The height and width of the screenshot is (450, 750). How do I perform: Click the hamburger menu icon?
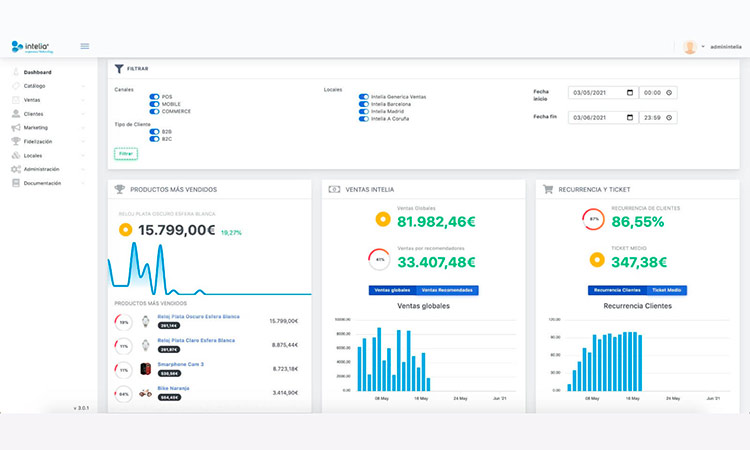(85, 46)
